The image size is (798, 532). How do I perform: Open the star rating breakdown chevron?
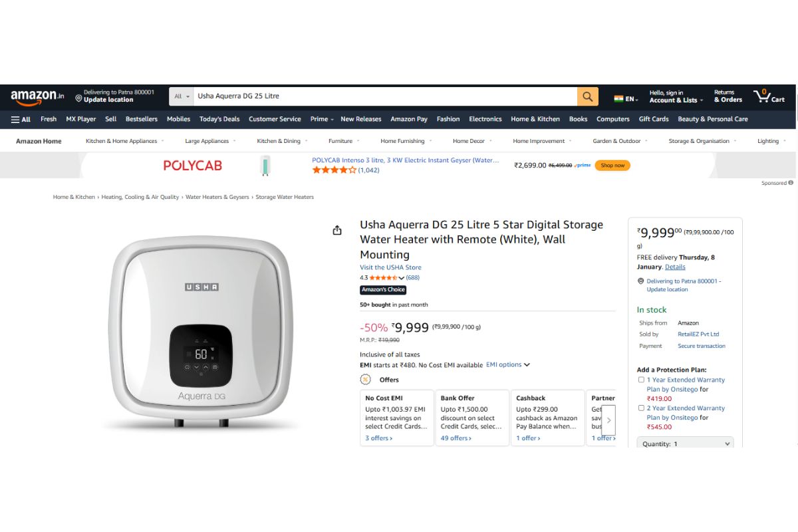pos(402,278)
